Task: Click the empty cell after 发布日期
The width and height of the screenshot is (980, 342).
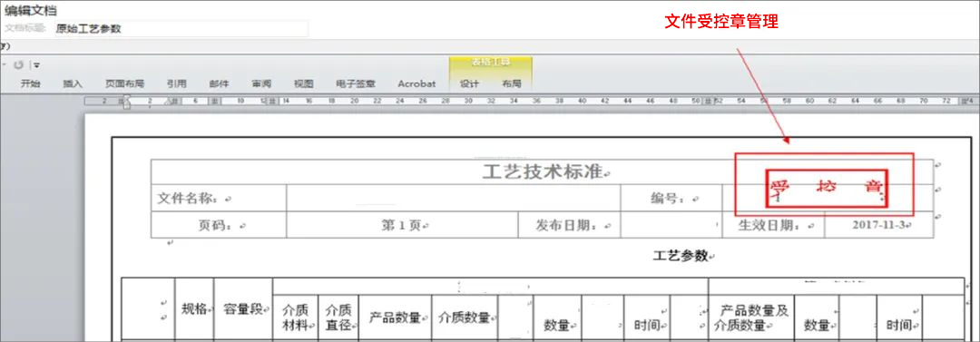Action: pyautogui.click(x=671, y=225)
